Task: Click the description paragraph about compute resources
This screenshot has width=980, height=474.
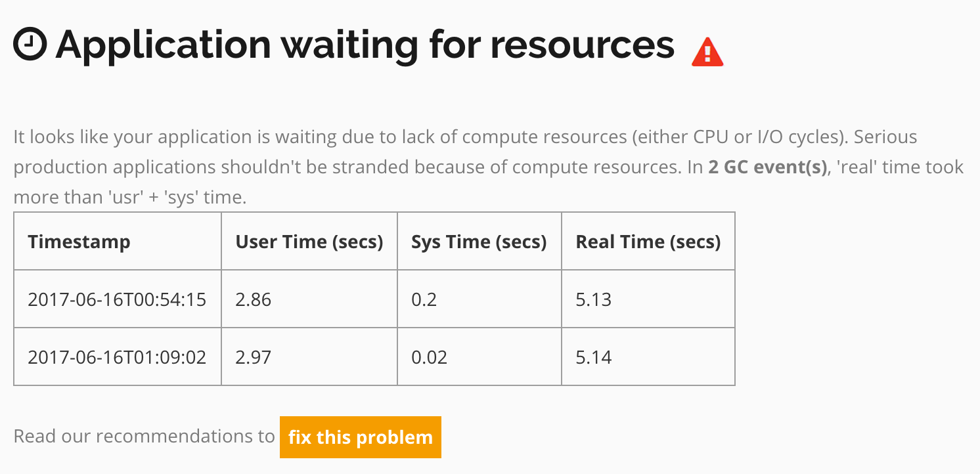Action: coord(489,167)
